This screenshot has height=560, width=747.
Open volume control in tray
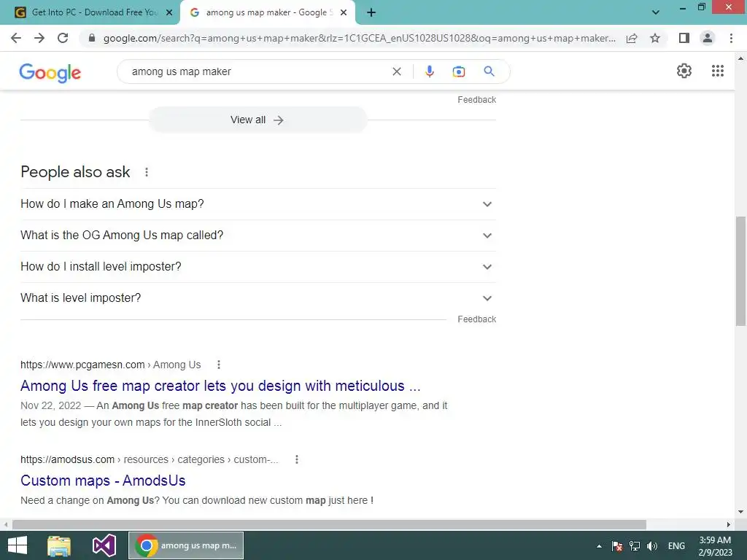pyautogui.click(x=652, y=546)
